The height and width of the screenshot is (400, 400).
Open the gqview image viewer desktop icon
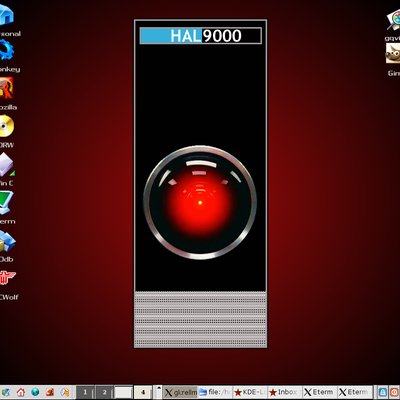point(394,20)
